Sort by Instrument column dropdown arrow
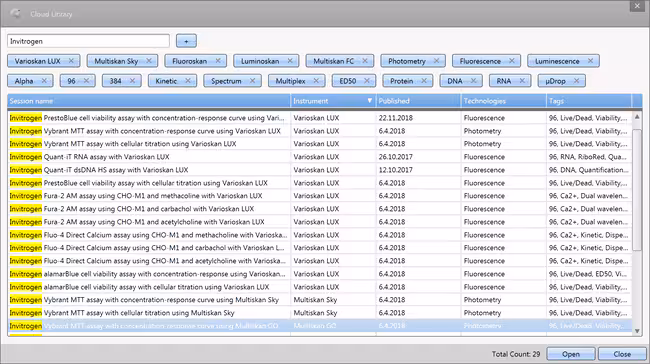The height and width of the screenshot is (364, 650). 369,101
